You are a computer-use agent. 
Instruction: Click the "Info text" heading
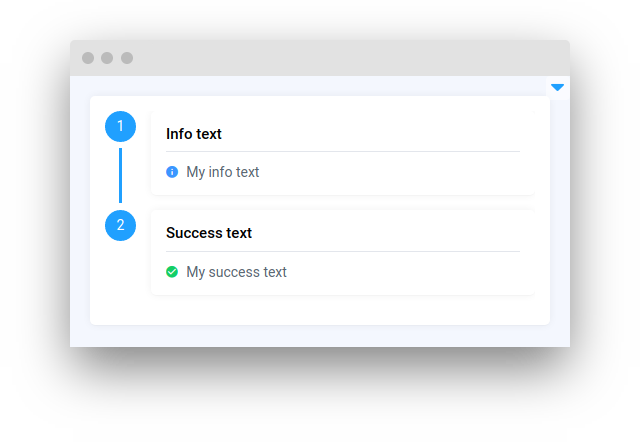pos(194,134)
